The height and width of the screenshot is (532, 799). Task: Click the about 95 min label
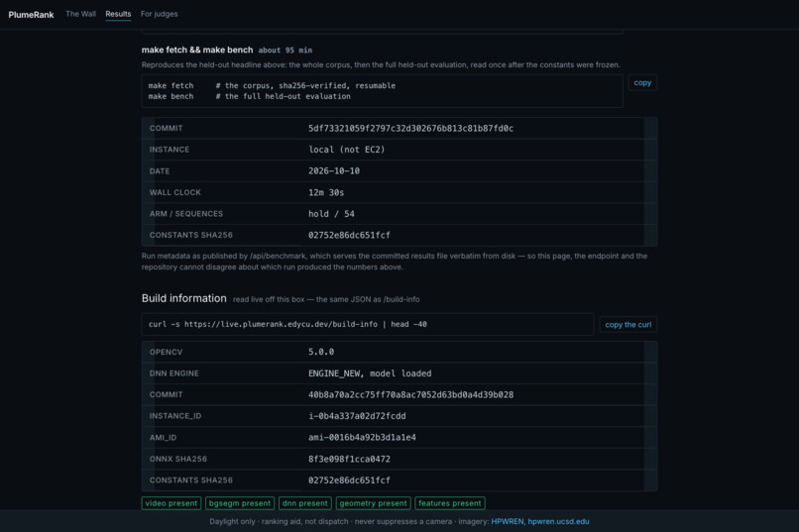click(x=285, y=50)
